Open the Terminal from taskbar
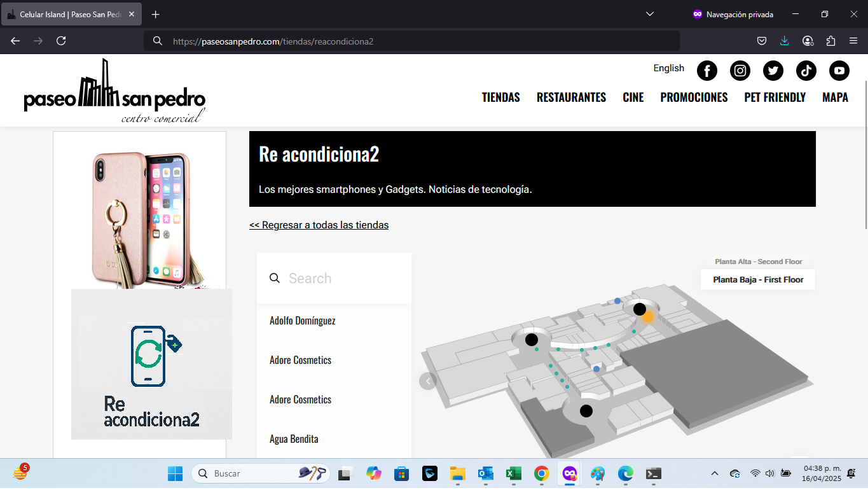 point(654,474)
